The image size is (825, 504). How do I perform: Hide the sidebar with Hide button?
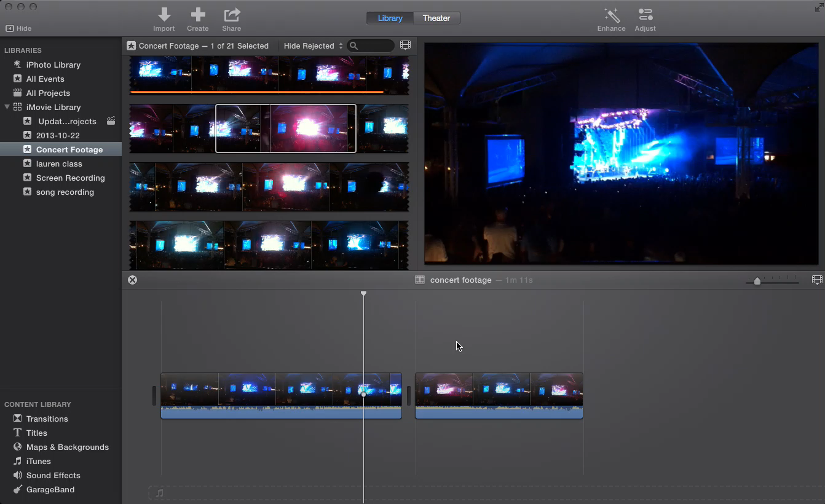[18, 28]
